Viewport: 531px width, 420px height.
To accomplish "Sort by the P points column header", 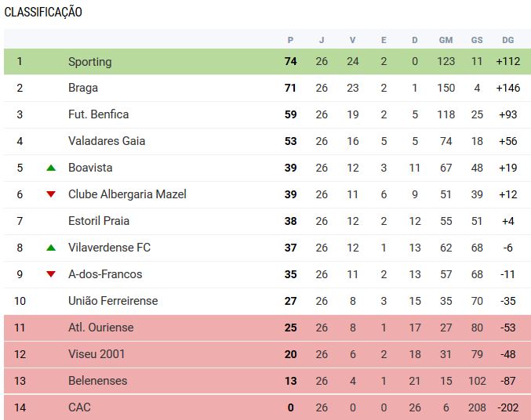I will click(290, 40).
